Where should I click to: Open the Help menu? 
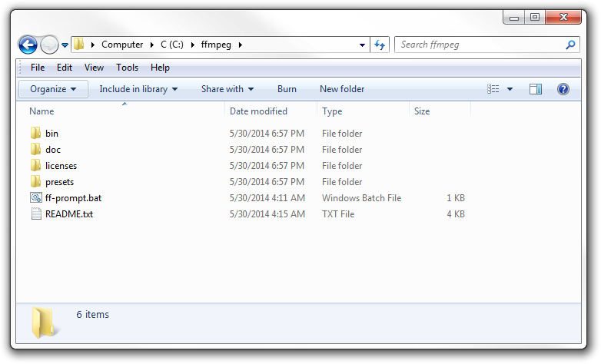(160, 68)
